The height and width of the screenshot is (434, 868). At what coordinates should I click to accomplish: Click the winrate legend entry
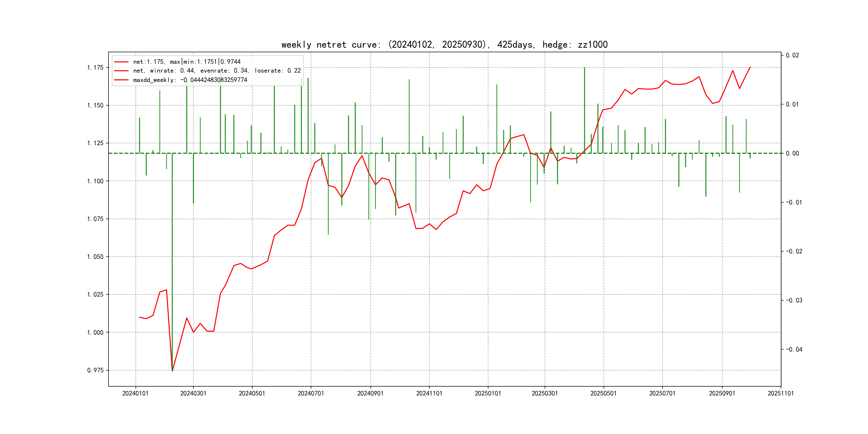[217, 71]
